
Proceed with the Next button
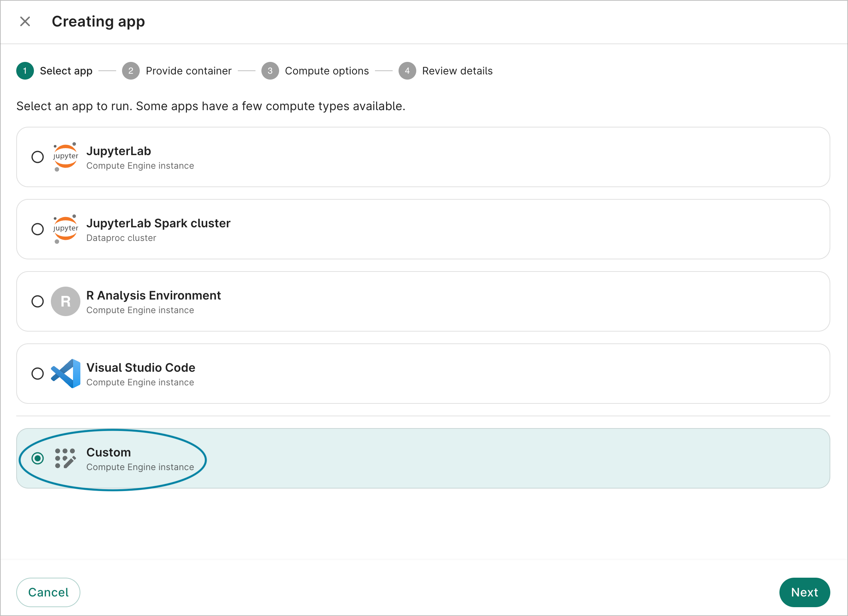(x=804, y=592)
